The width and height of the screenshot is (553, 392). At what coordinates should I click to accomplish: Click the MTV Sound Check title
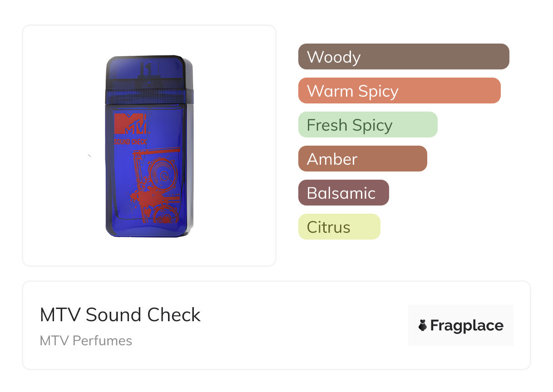tap(120, 315)
